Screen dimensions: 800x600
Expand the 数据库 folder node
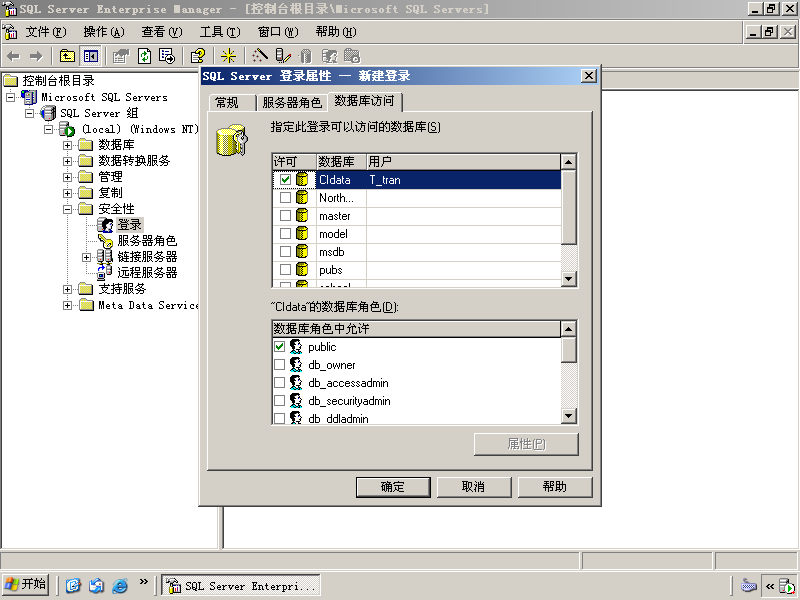67,145
